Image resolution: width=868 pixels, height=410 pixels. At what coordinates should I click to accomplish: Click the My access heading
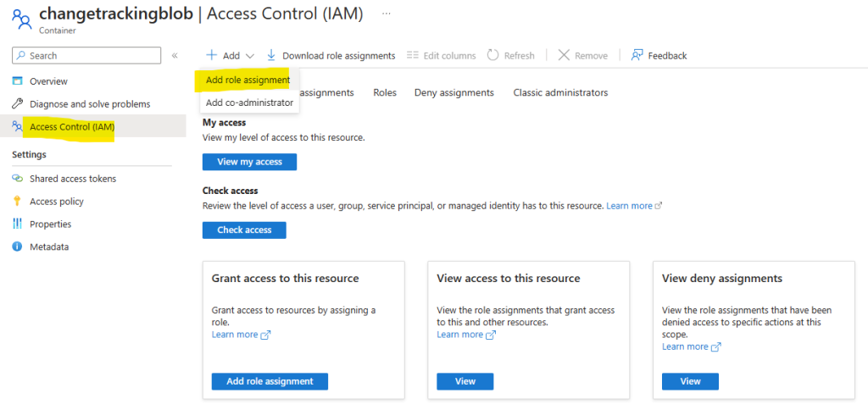[224, 123]
